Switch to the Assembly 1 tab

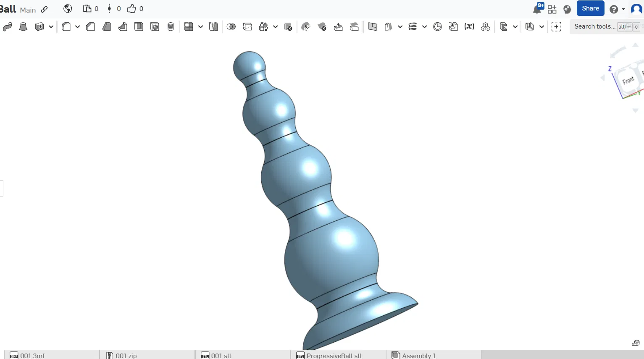(434, 355)
